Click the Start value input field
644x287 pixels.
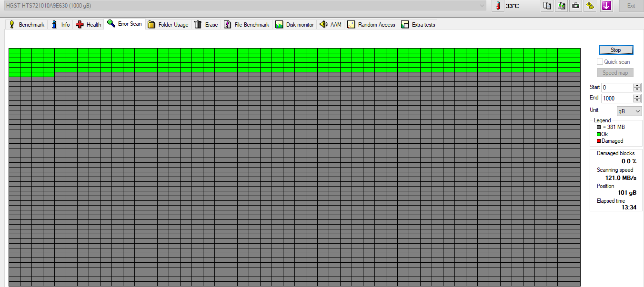[x=617, y=88]
